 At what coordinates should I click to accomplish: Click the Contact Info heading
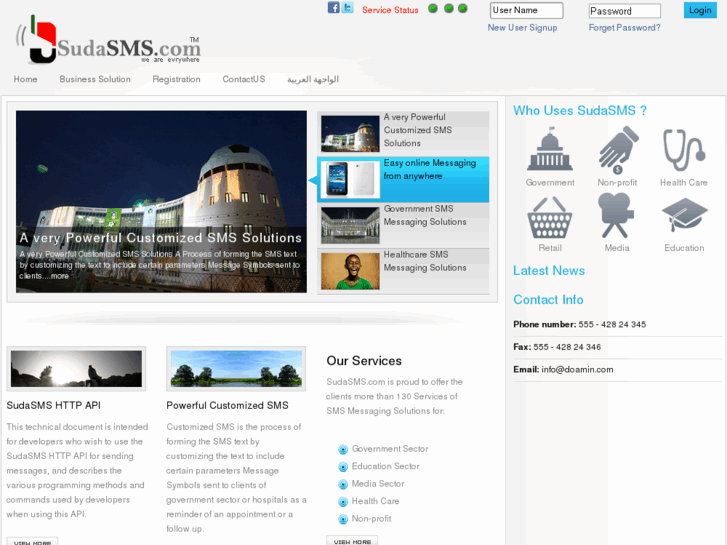tap(548, 300)
